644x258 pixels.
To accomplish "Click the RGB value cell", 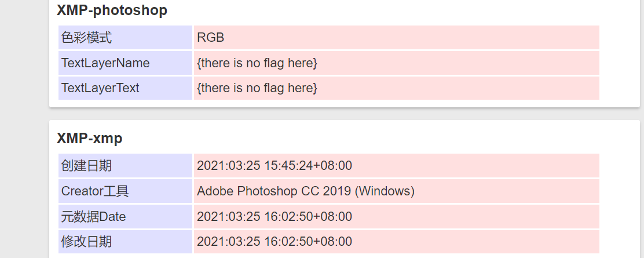I will pos(396,38).
